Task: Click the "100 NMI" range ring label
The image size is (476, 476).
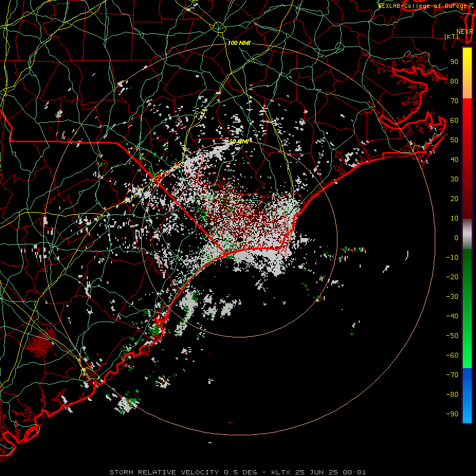Action: point(239,43)
